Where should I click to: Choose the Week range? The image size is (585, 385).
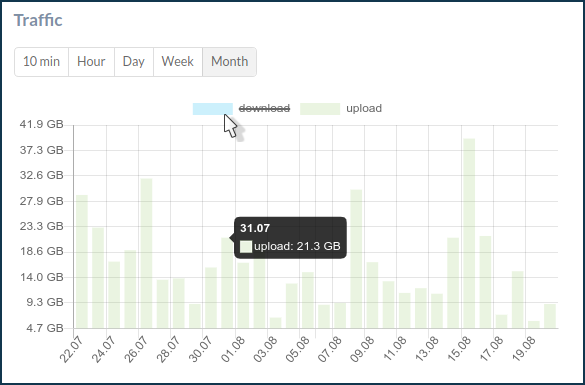pos(178,62)
